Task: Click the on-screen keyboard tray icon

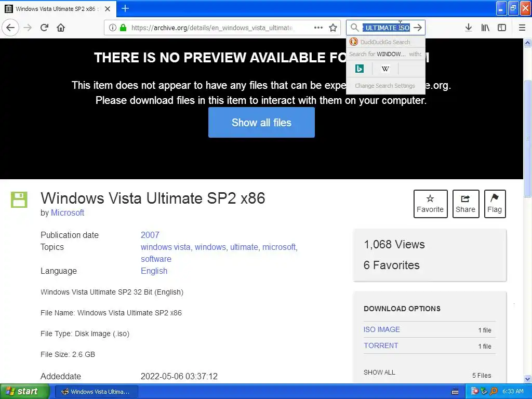Action: pos(455,392)
